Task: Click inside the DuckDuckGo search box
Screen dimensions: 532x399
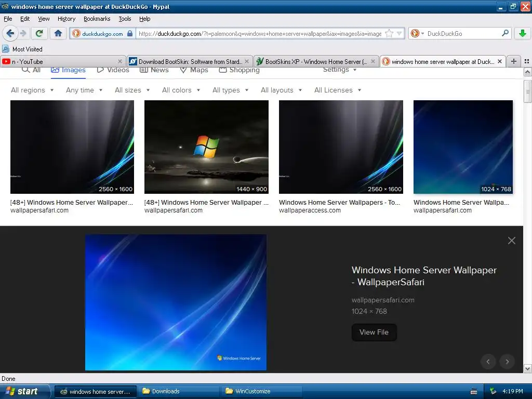Action: click(x=463, y=34)
